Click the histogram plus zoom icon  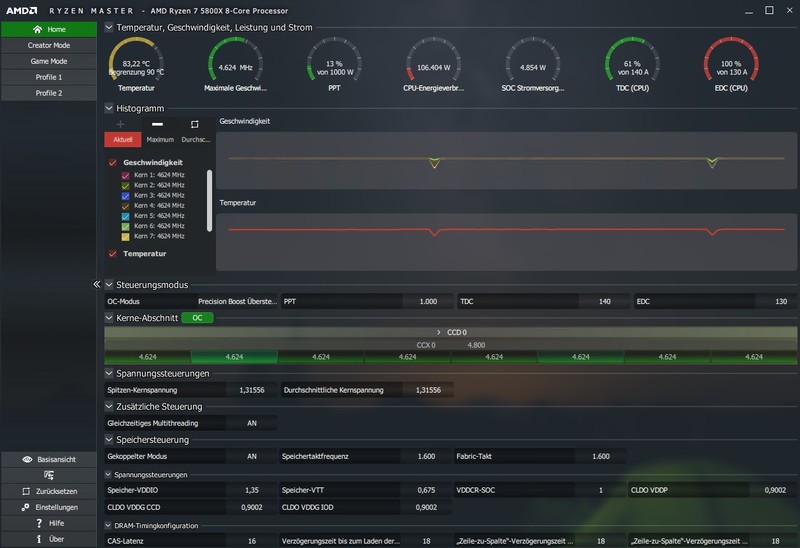[120, 124]
